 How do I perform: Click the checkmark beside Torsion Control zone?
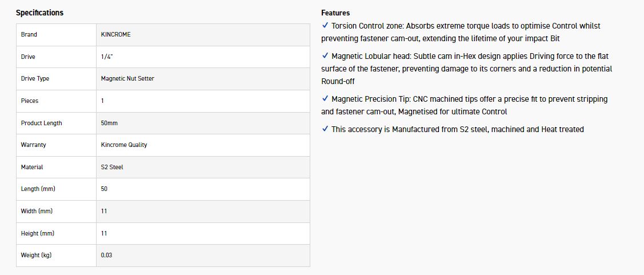pyautogui.click(x=325, y=26)
